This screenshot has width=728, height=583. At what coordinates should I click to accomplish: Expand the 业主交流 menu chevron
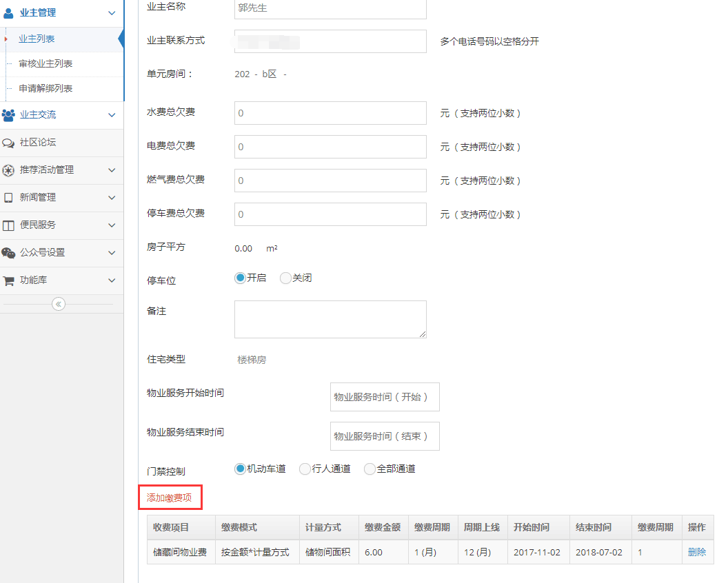click(x=112, y=114)
